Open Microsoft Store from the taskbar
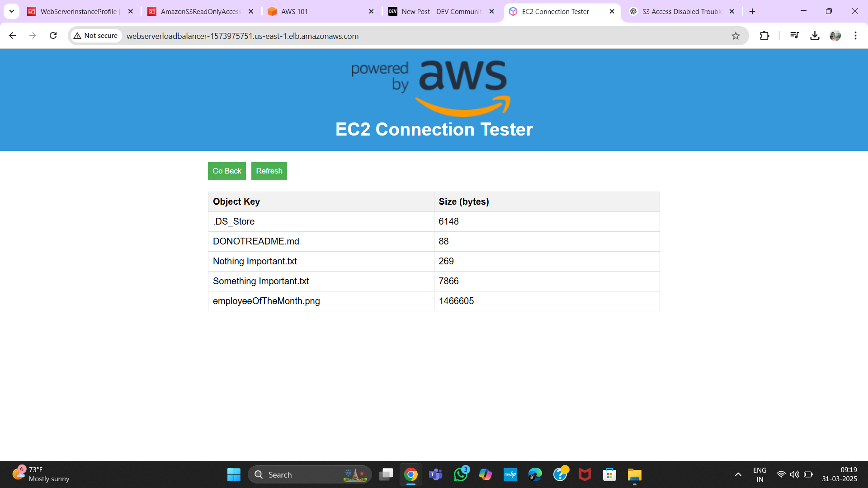The width and height of the screenshot is (868, 488). [610, 474]
